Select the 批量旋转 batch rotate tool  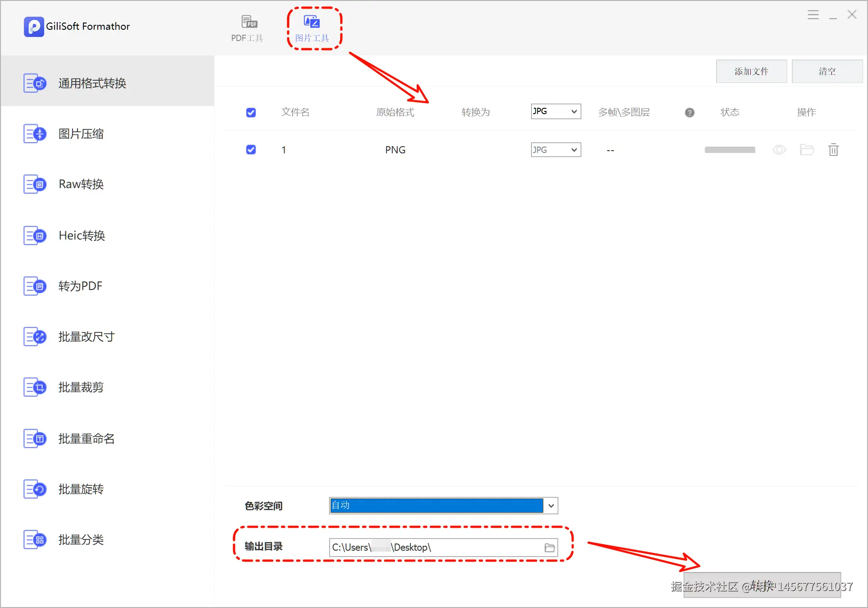(x=81, y=489)
